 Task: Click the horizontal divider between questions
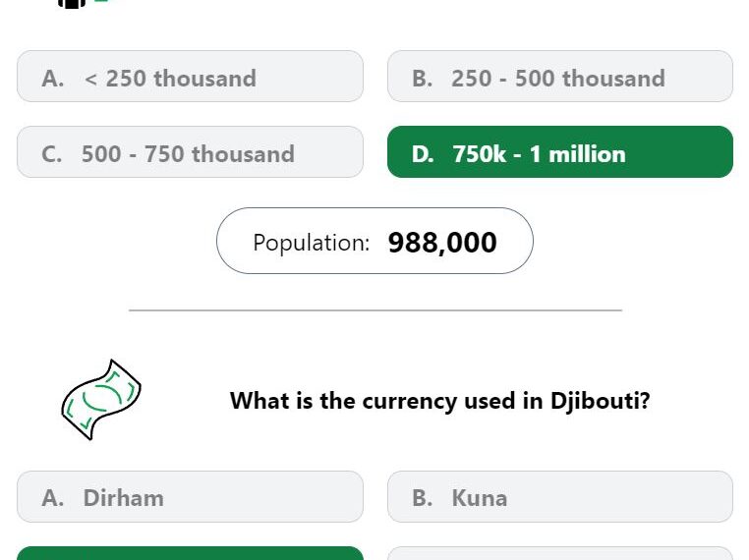[375, 310]
